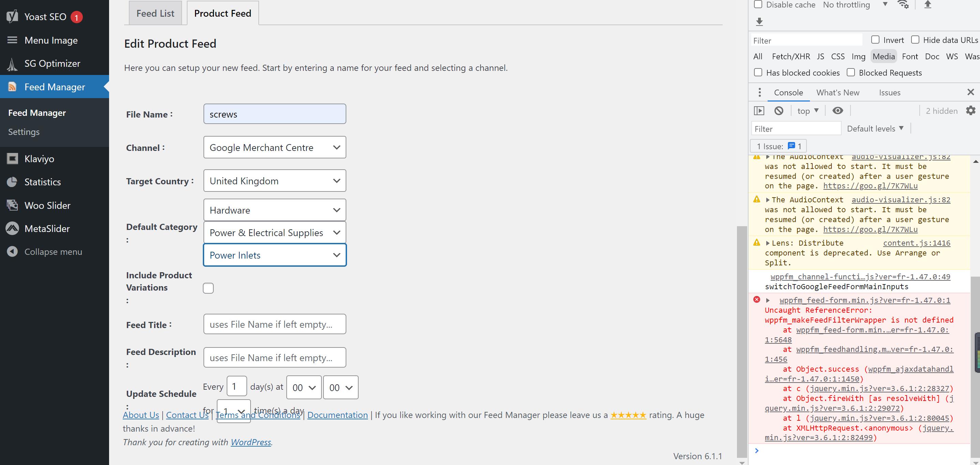This screenshot has height=465, width=980.
Task: Clear the console
Action: (x=779, y=111)
